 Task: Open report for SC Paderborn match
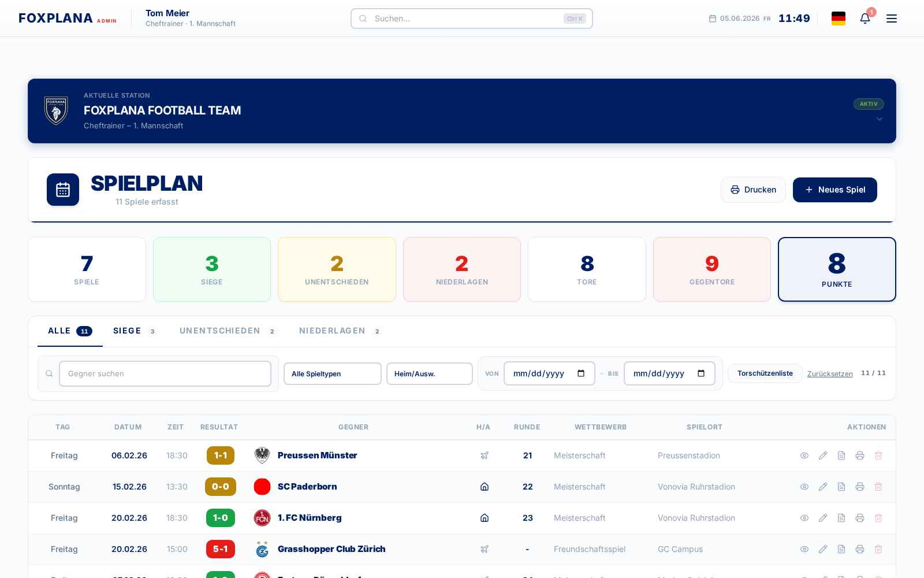841,487
